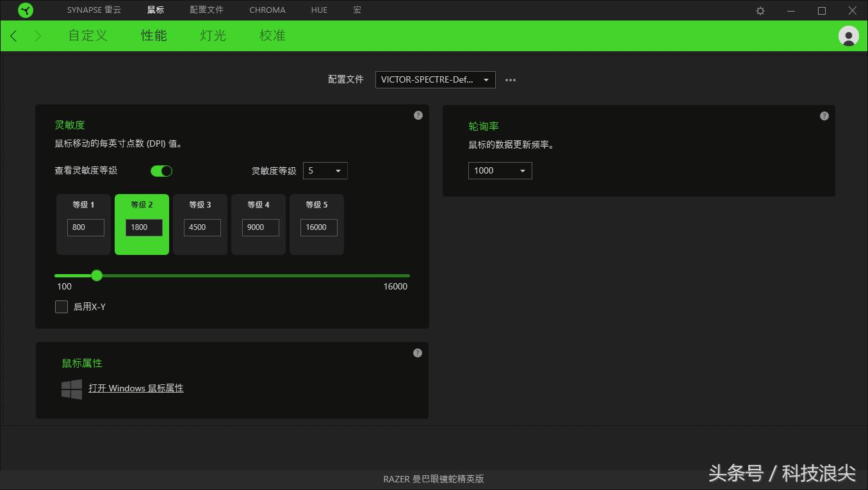
Task: Open the VICTOR-SPECTRE profile dropdown
Action: [435, 79]
